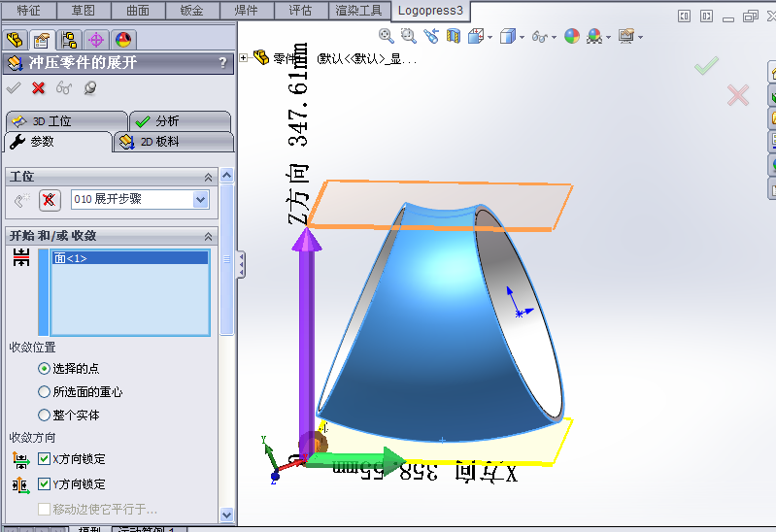Open the 2D 板料 tab
The image size is (776, 532).
173,142
